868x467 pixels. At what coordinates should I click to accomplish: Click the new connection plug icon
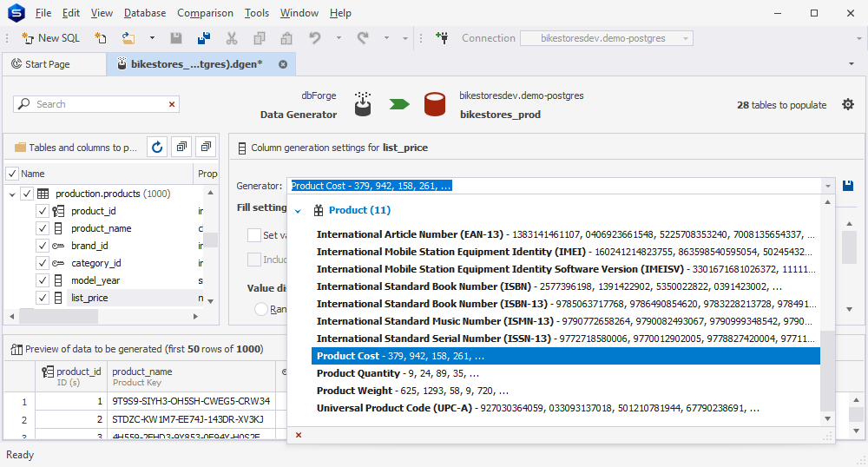(x=442, y=38)
